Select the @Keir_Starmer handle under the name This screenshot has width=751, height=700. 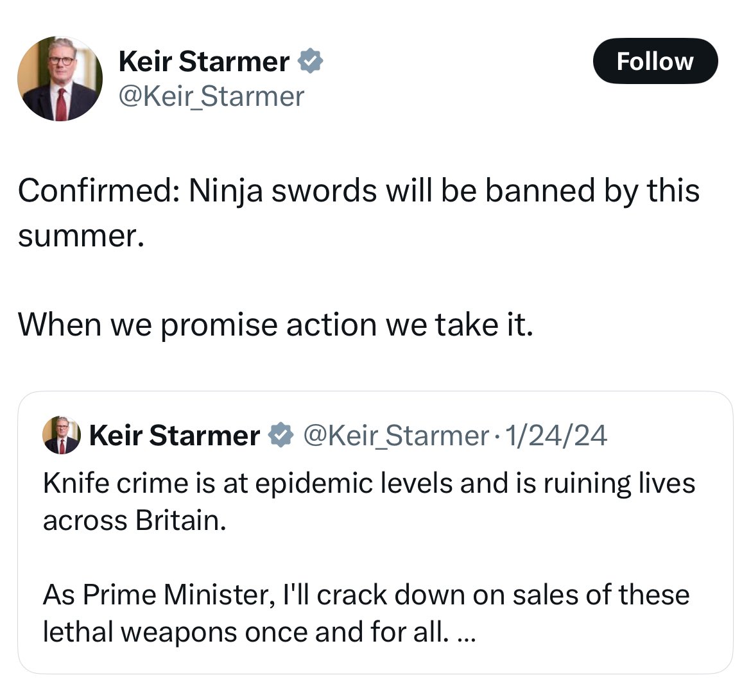(x=212, y=96)
